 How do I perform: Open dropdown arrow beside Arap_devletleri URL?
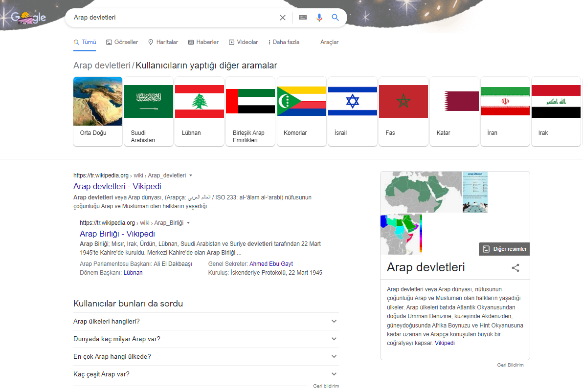191,175
